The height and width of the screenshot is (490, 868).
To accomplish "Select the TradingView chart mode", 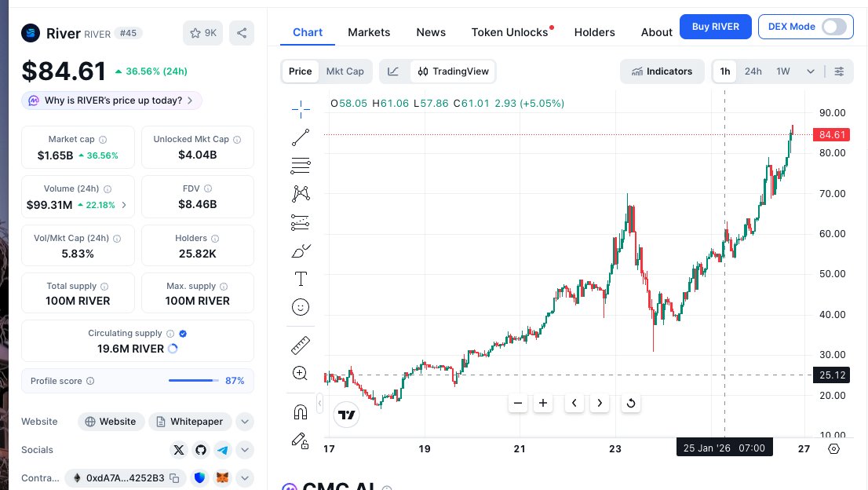I will point(454,71).
